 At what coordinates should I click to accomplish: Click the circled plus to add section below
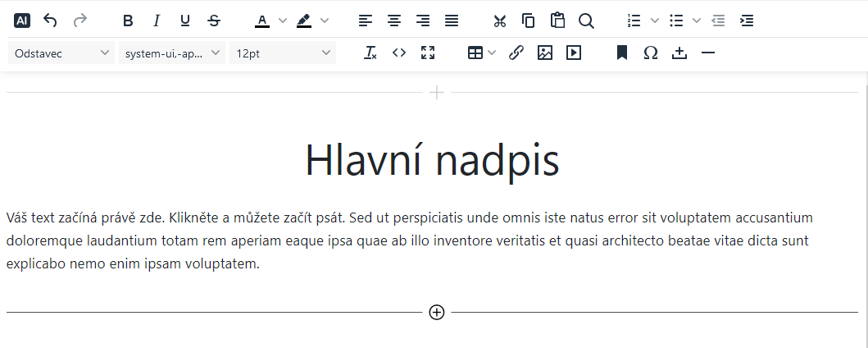point(437,313)
